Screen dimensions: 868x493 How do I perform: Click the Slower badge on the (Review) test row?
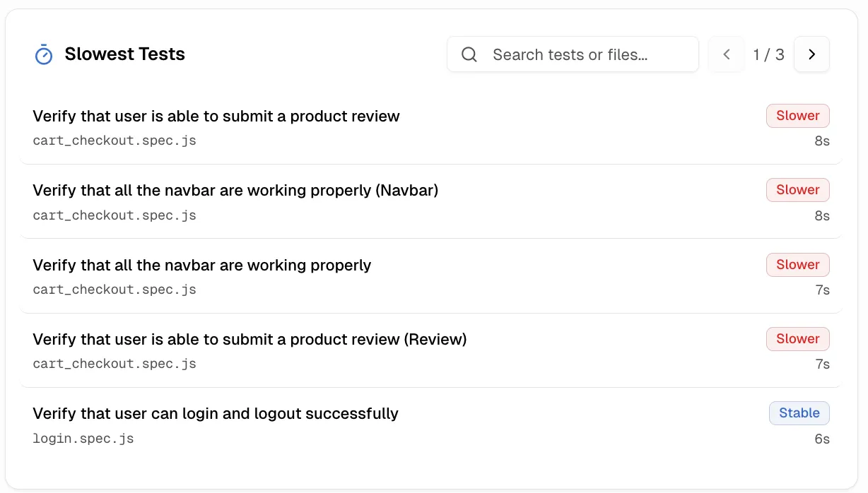pos(797,339)
